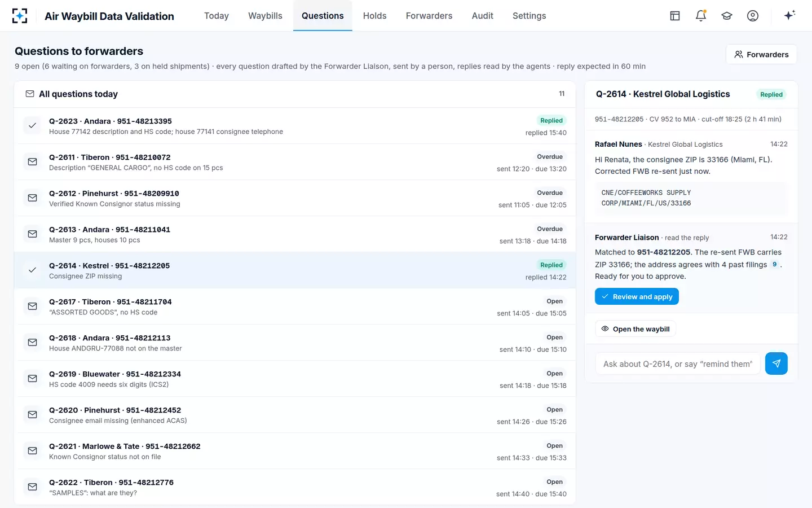812x508 pixels.
Task: Click the envelope icon on Q-2619 row
Action: click(x=33, y=379)
